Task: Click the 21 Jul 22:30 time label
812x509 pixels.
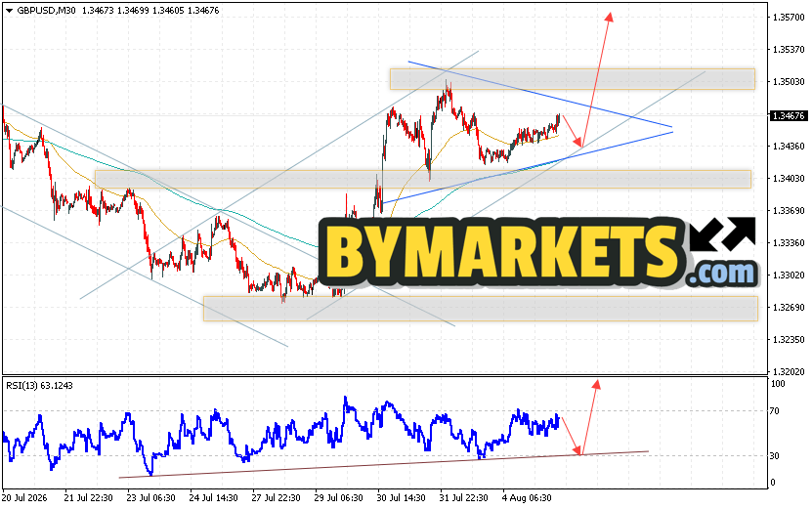Action: point(89,498)
